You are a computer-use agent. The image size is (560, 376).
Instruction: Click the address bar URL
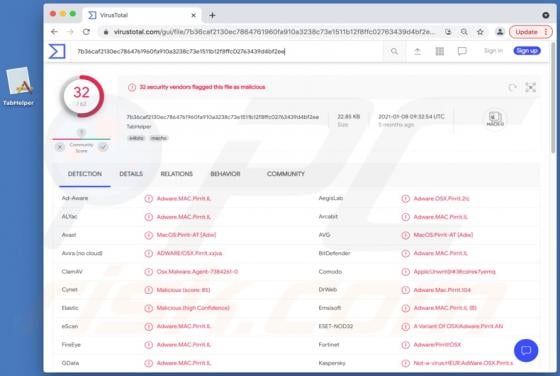pos(274,32)
